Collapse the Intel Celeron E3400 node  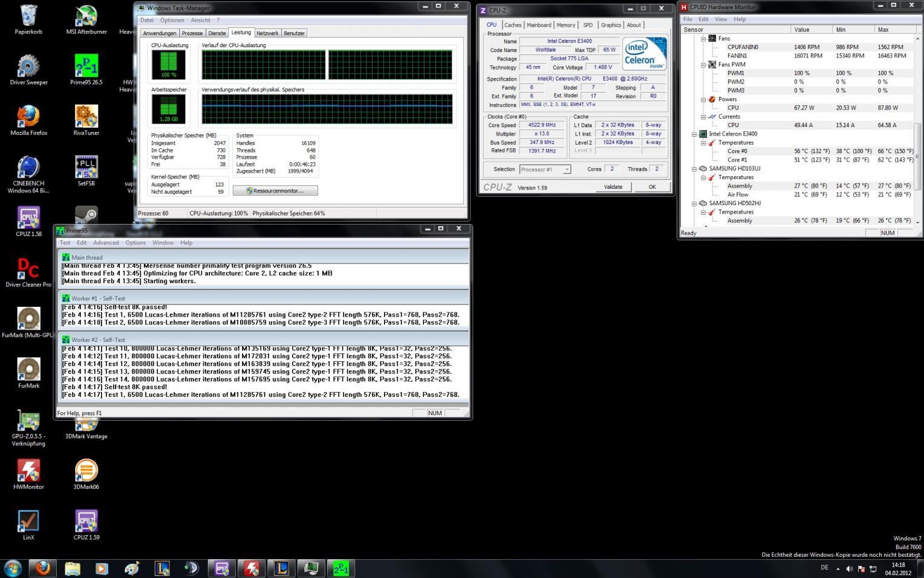click(x=694, y=134)
